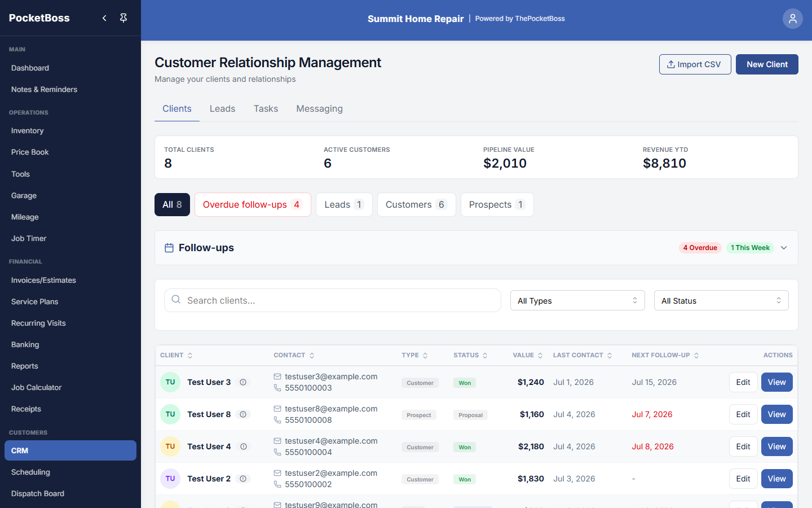This screenshot has height=508, width=812.
Task: Sort table by Value column
Action: [528, 355]
